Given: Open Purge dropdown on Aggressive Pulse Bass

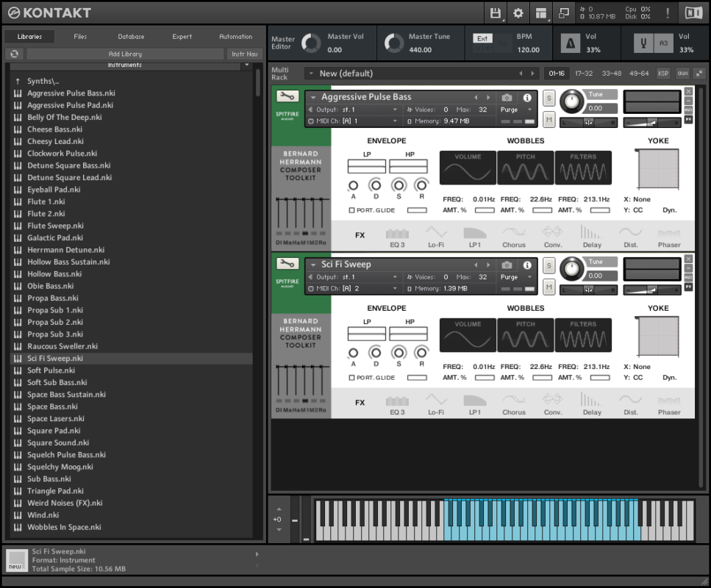Looking at the screenshot, I should pyautogui.click(x=514, y=110).
